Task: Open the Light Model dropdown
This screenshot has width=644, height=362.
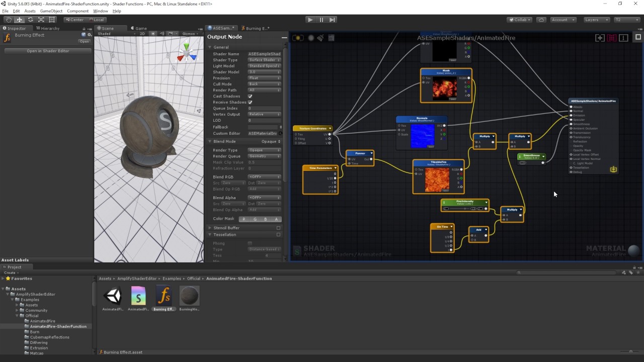Action: click(264, 66)
